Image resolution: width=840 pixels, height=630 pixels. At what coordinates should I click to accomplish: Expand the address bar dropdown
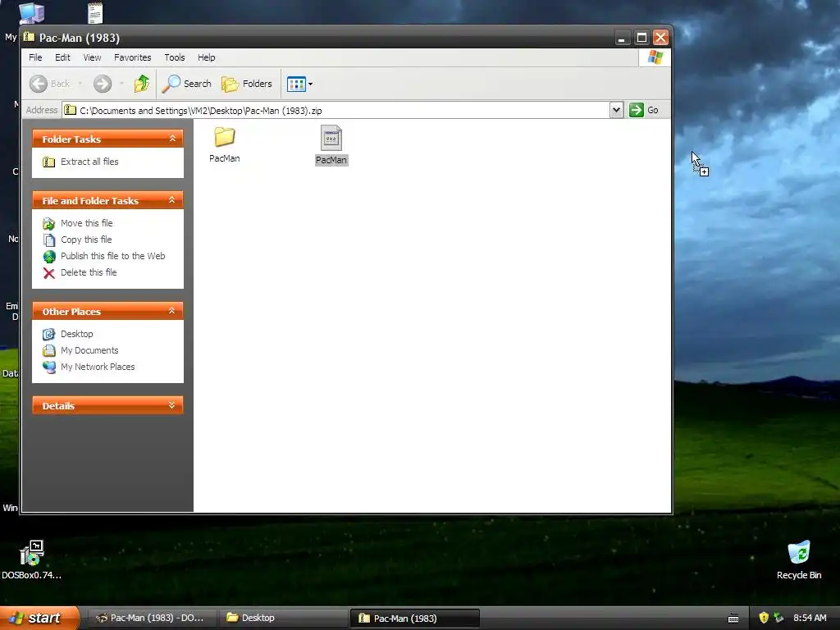(x=616, y=110)
